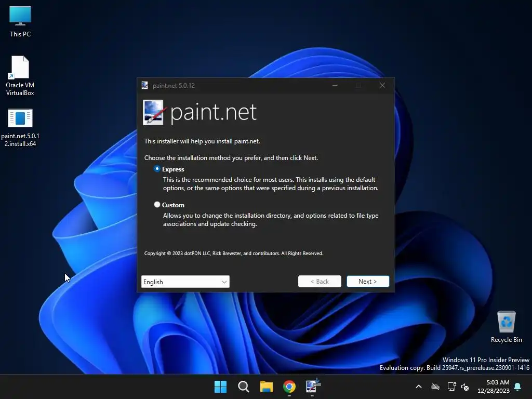Launch Google Chrome from taskbar
This screenshot has height=399, width=532.
pos(289,387)
